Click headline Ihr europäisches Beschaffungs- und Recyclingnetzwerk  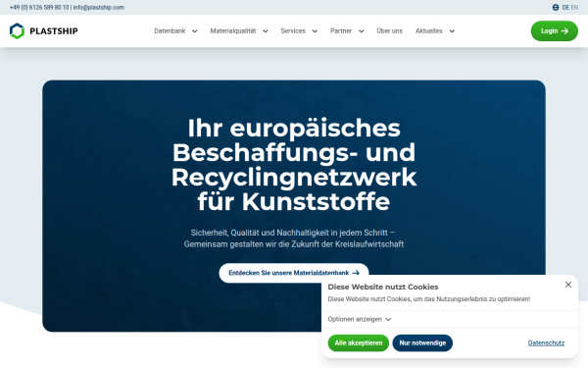point(294,165)
